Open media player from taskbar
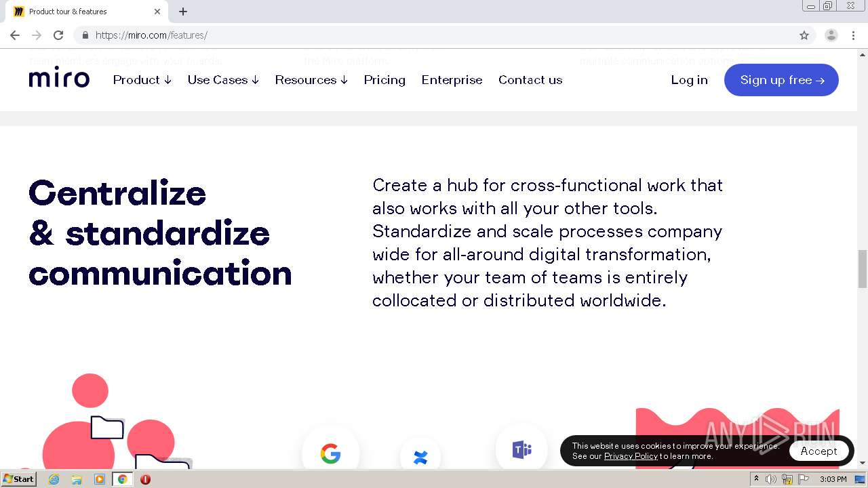Screen dimensions: 868x488 coord(100,479)
